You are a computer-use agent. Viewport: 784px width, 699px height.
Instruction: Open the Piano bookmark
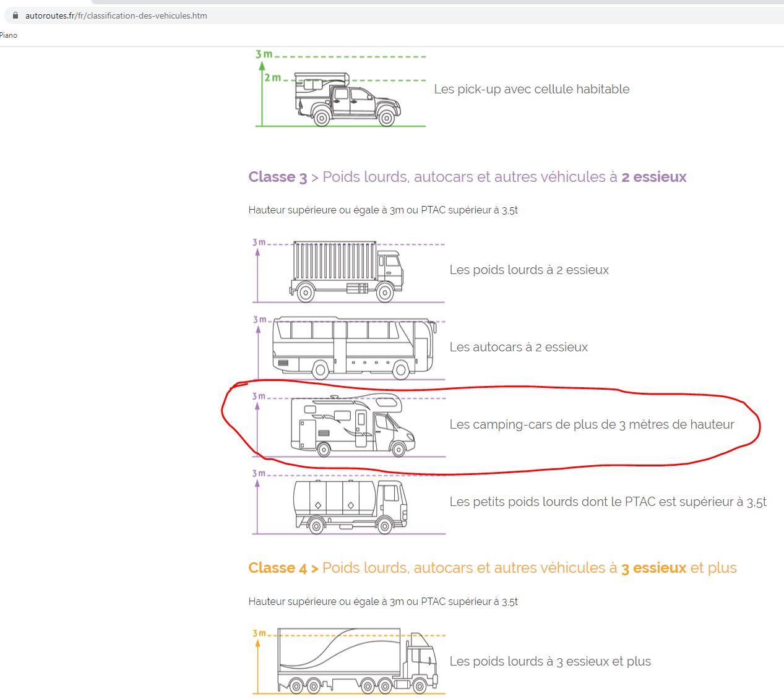click(9, 35)
